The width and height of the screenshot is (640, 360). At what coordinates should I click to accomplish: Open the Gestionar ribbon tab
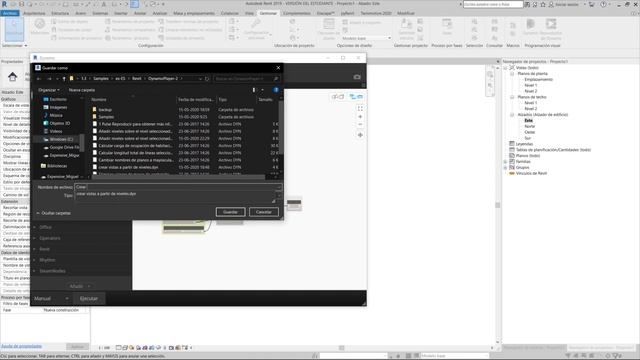point(268,13)
